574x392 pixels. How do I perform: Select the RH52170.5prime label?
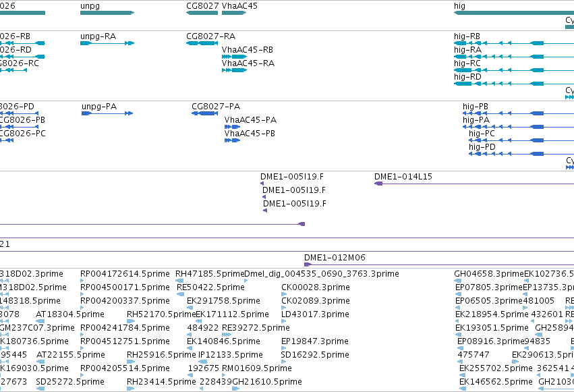[x=161, y=314]
